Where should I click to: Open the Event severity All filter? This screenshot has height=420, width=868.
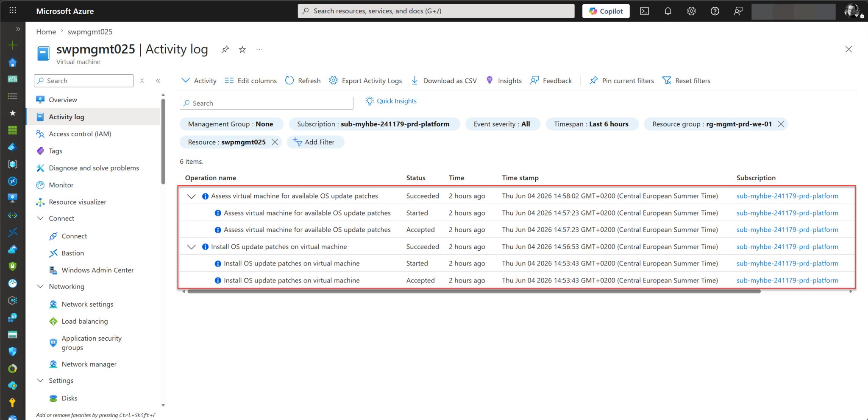pyautogui.click(x=502, y=124)
